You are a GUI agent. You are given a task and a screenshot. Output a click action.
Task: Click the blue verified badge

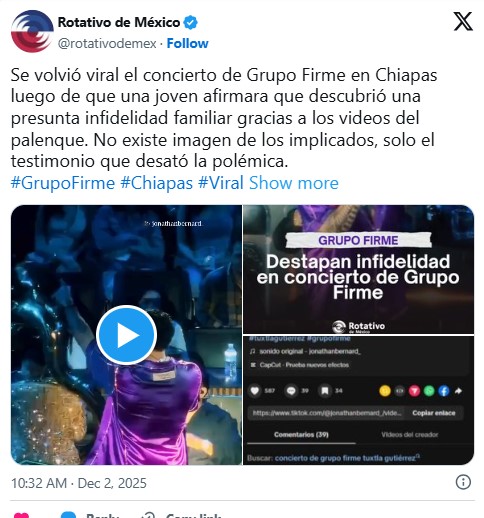click(x=191, y=23)
